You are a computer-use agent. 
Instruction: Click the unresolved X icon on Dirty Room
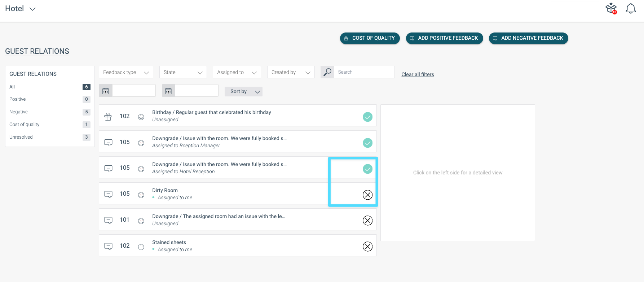click(367, 195)
